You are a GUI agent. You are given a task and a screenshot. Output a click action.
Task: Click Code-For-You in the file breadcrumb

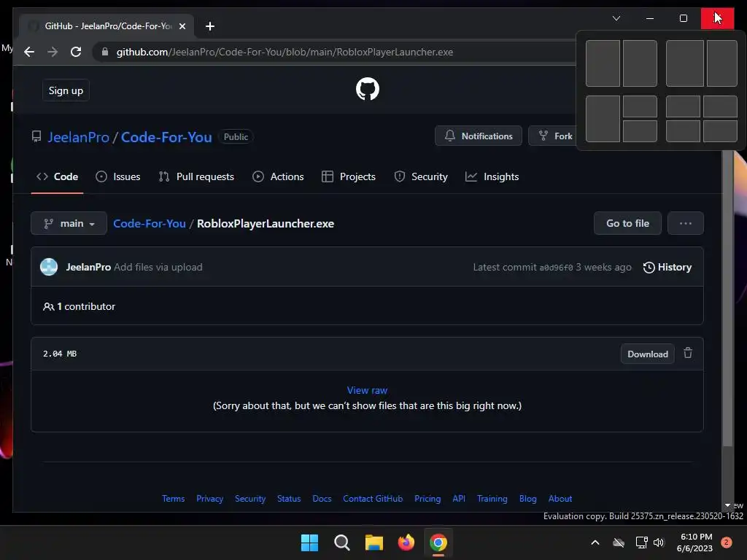[149, 224]
